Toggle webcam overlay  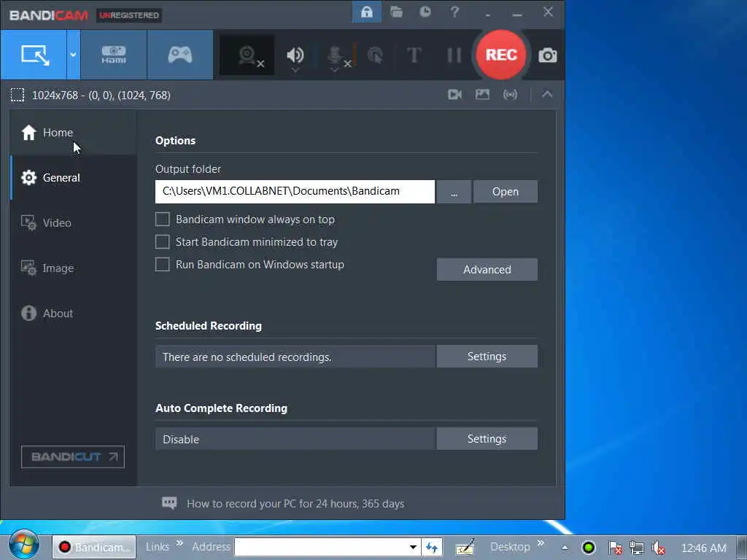point(247,55)
